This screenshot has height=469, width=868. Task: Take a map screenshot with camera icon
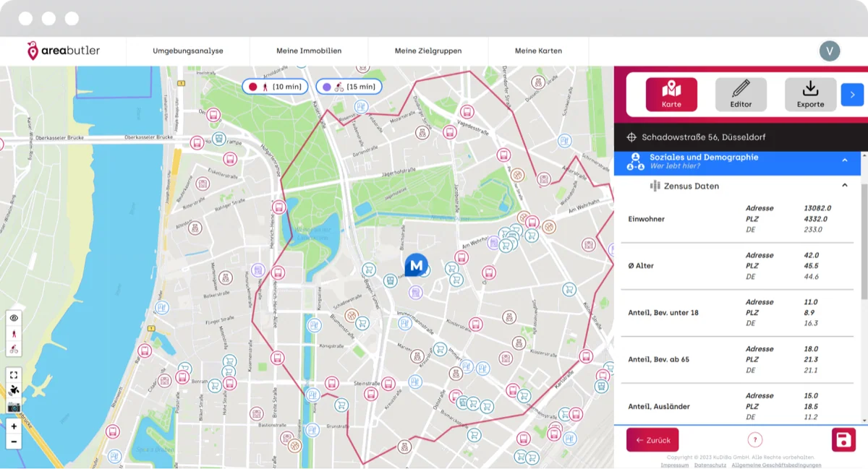click(x=14, y=407)
